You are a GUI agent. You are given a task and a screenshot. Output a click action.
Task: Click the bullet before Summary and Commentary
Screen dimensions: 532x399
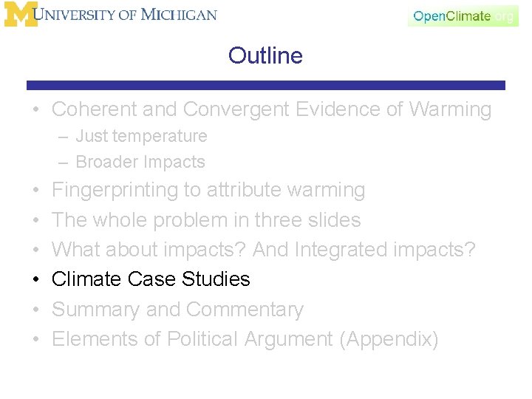tap(36, 310)
